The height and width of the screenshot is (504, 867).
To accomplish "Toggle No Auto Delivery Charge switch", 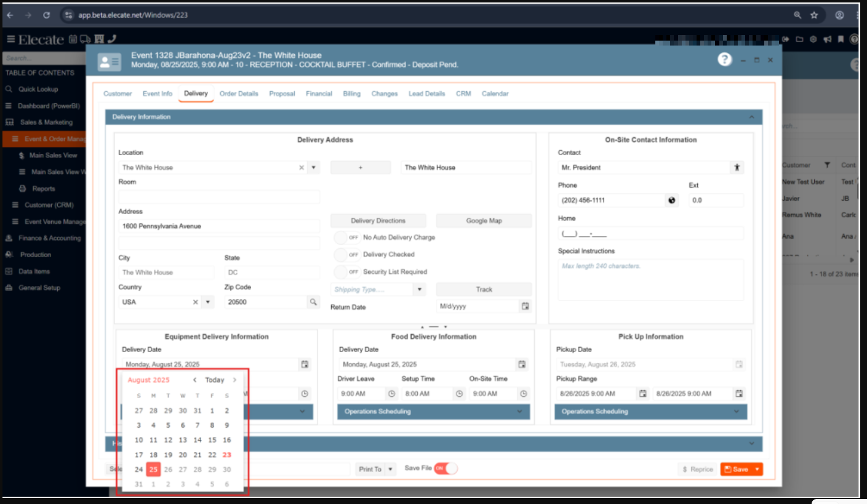I will click(x=347, y=238).
